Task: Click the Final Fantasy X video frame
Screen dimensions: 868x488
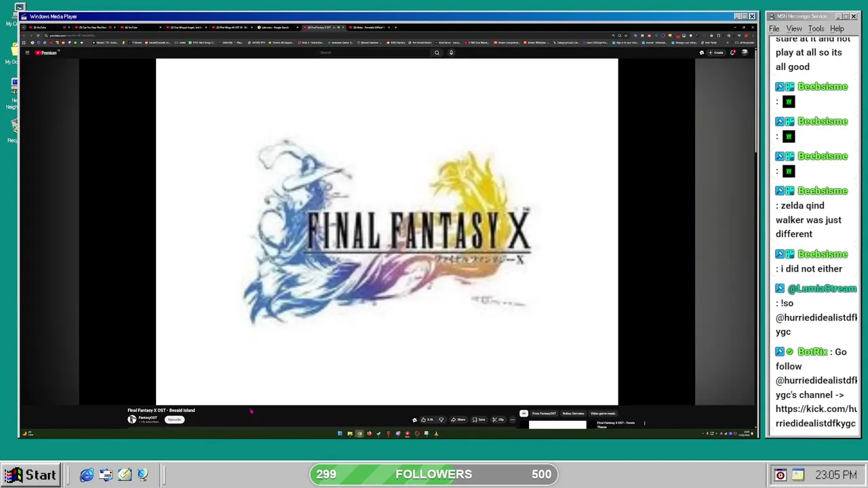Action: pyautogui.click(x=387, y=232)
